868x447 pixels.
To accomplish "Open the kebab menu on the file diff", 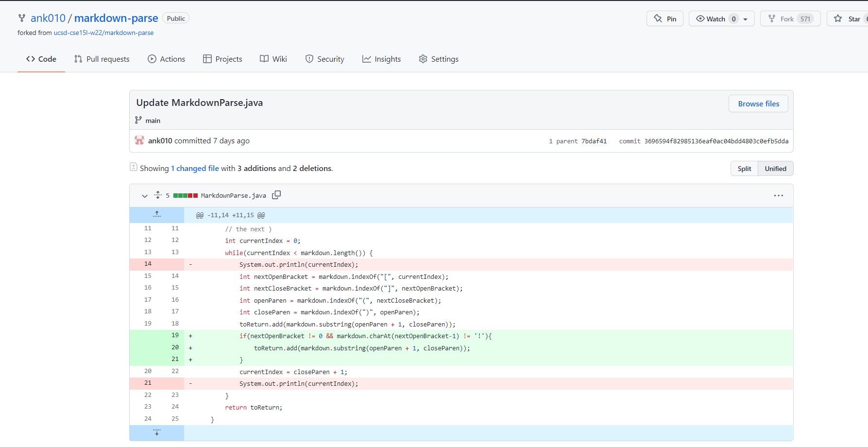I will pos(778,195).
